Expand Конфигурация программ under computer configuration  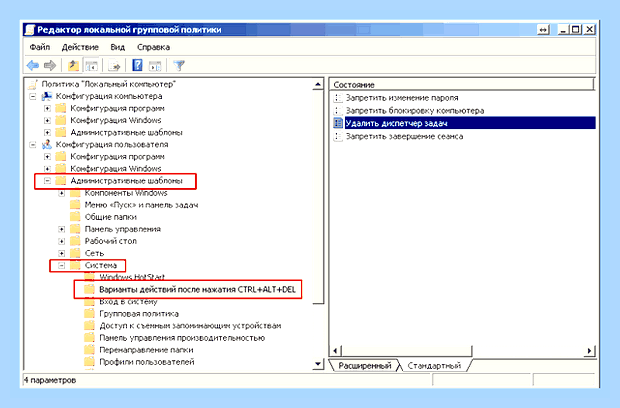pyautogui.click(x=47, y=108)
